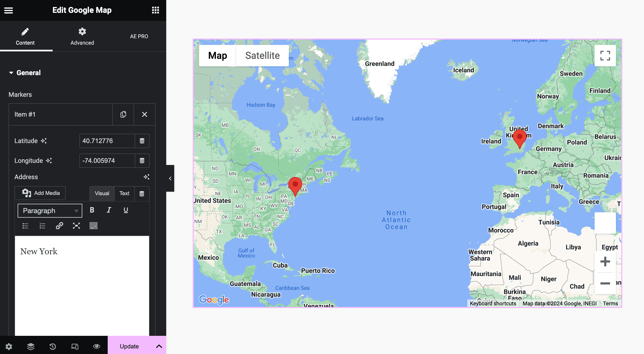Open Keyboard shortcuts link on map

(493, 303)
